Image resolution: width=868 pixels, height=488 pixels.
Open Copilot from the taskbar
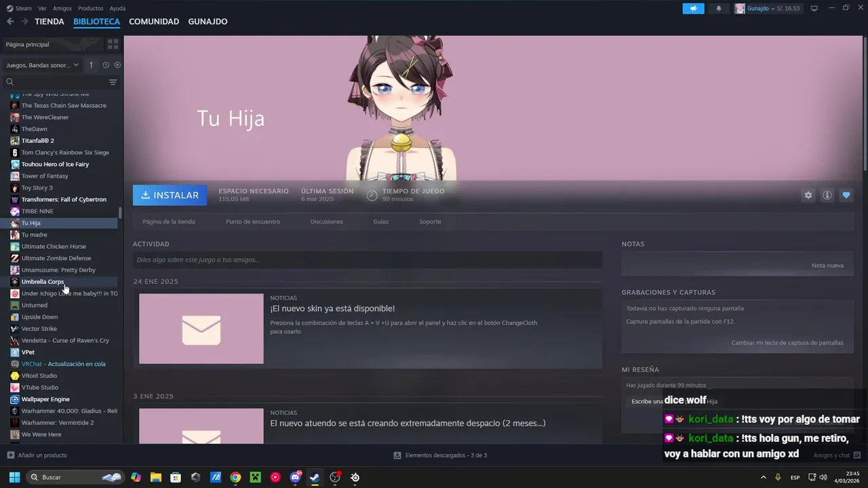(x=136, y=477)
